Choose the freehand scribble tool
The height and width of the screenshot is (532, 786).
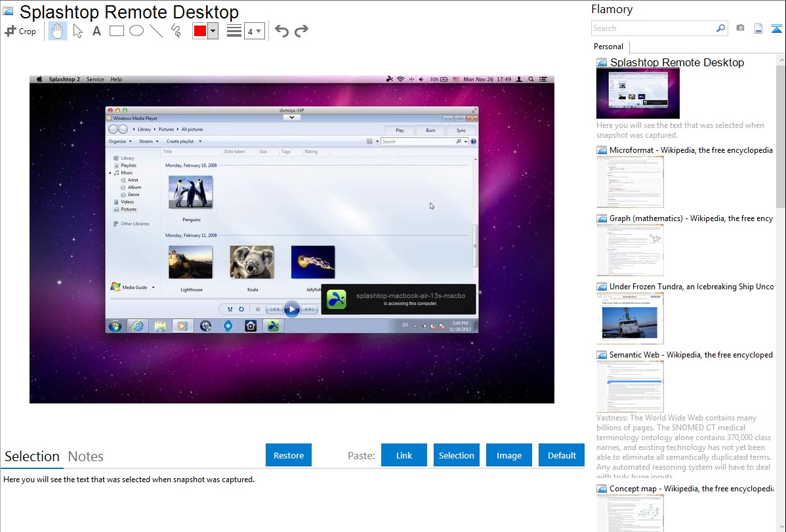point(176,31)
